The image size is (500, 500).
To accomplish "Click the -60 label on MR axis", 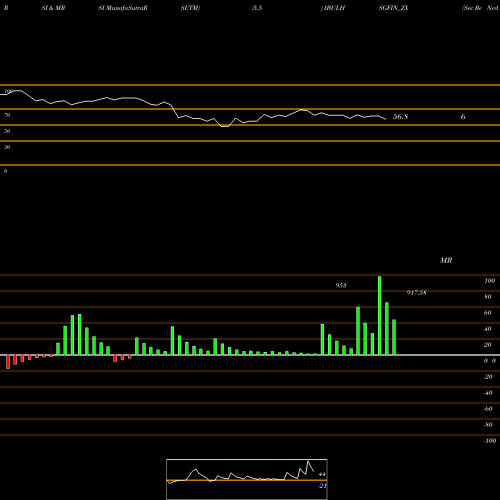I will pos(488,409).
